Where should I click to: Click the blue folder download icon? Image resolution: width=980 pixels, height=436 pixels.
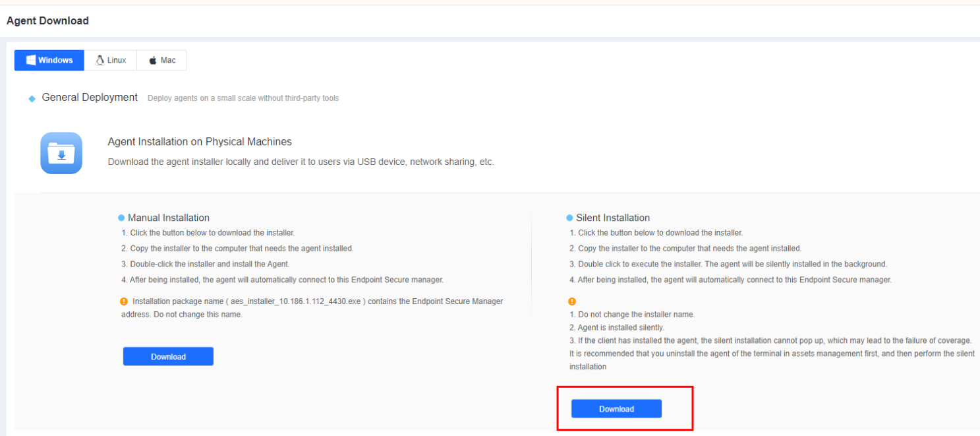pos(61,153)
